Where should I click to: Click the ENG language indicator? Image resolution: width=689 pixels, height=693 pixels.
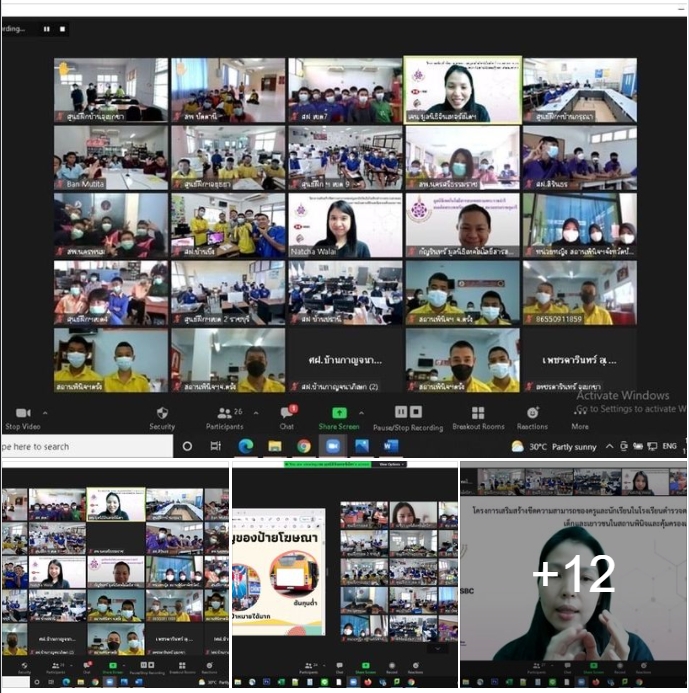pos(669,446)
